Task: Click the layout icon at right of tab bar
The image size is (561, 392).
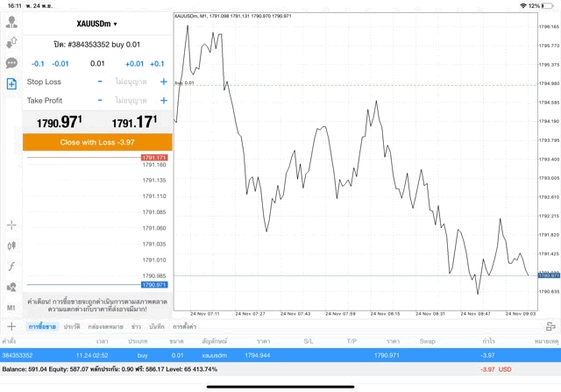Action: pyautogui.click(x=550, y=326)
